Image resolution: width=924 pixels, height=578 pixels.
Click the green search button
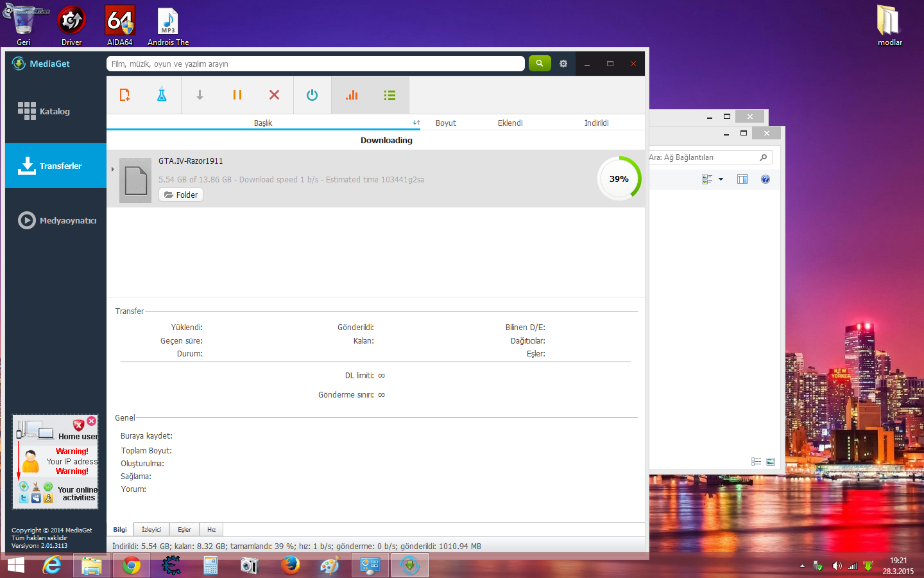click(x=540, y=64)
